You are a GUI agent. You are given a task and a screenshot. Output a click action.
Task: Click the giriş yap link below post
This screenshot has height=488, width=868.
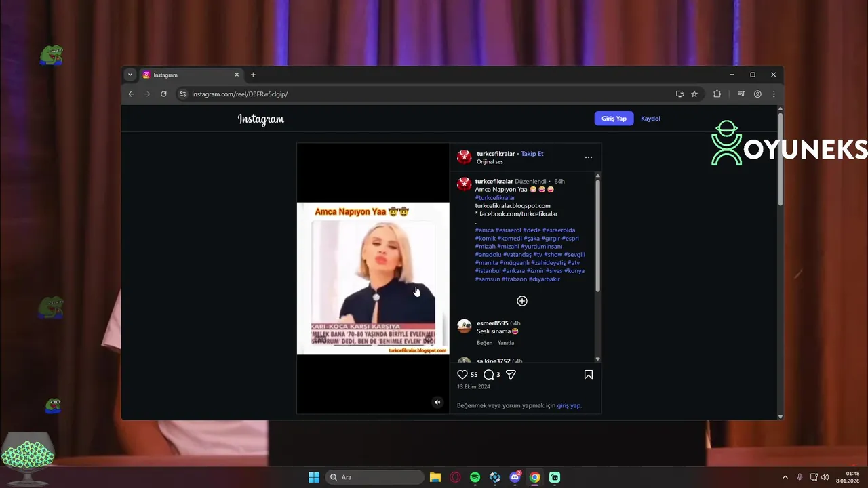coord(569,405)
